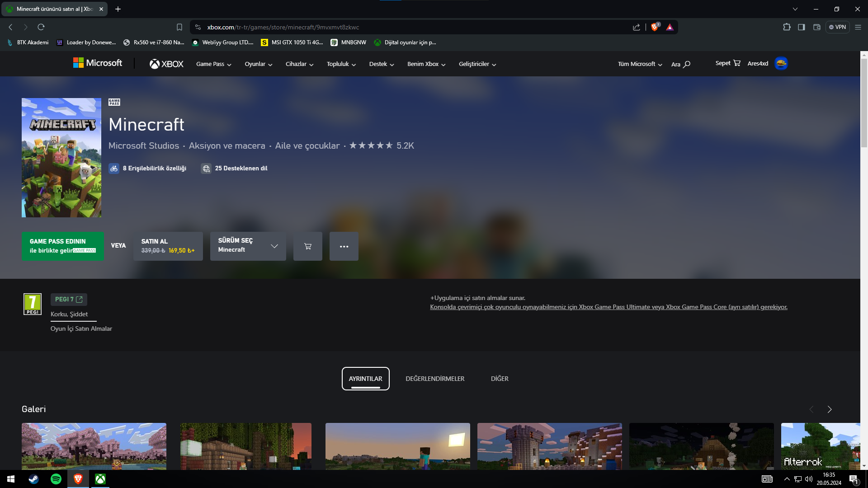Open the Ares4xd profile avatar
This screenshot has height=488, width=868.
point(781,63)
